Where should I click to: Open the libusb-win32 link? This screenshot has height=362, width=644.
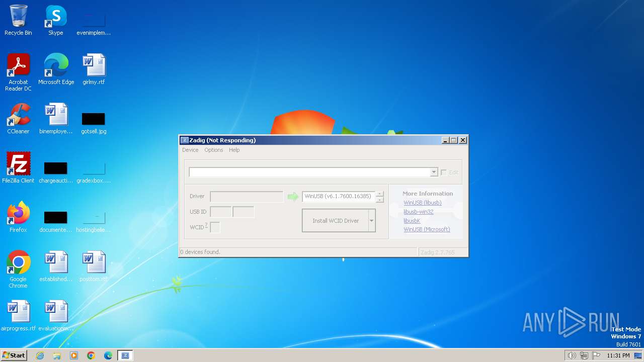(419, 212)
